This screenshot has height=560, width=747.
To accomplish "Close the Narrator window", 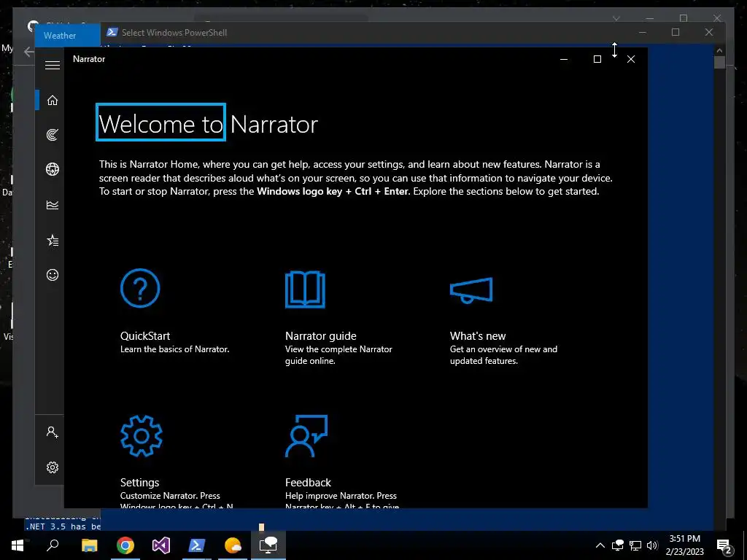I will pyautogui.click(x=631, y=59).
